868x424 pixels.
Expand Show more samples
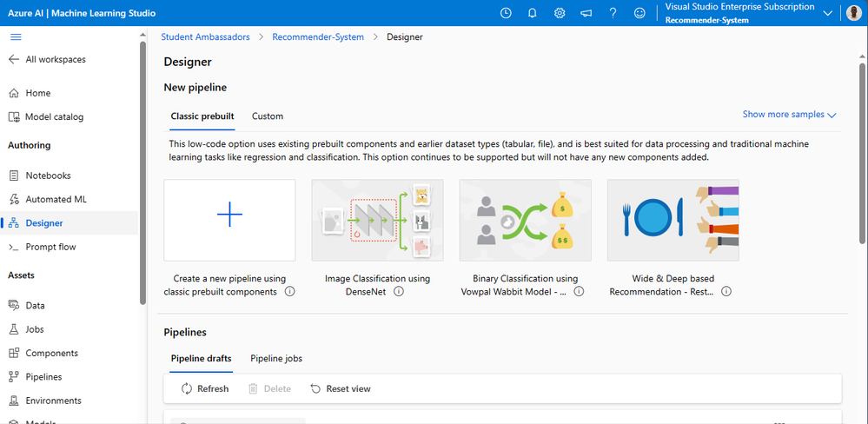pos(789,115)
